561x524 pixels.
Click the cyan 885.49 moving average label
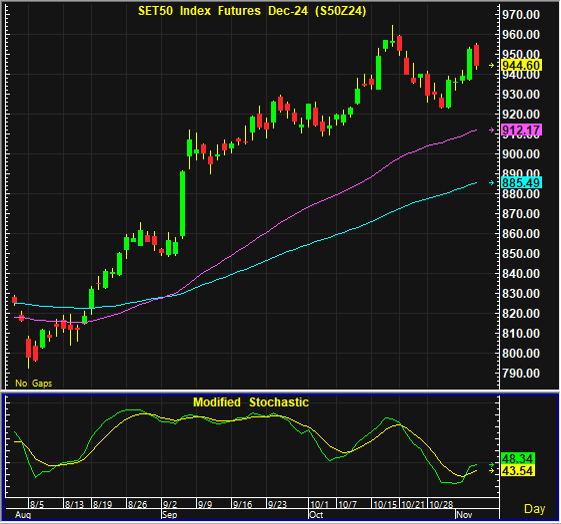[x=521, y=182]
